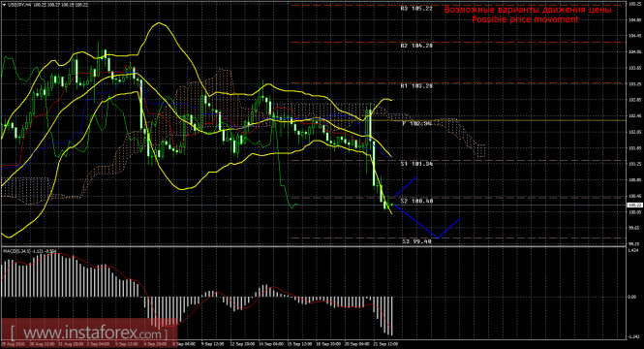Screen dimensions: 644x349
Task: Click the red Possible price movement caption
Action: (525, 19)
